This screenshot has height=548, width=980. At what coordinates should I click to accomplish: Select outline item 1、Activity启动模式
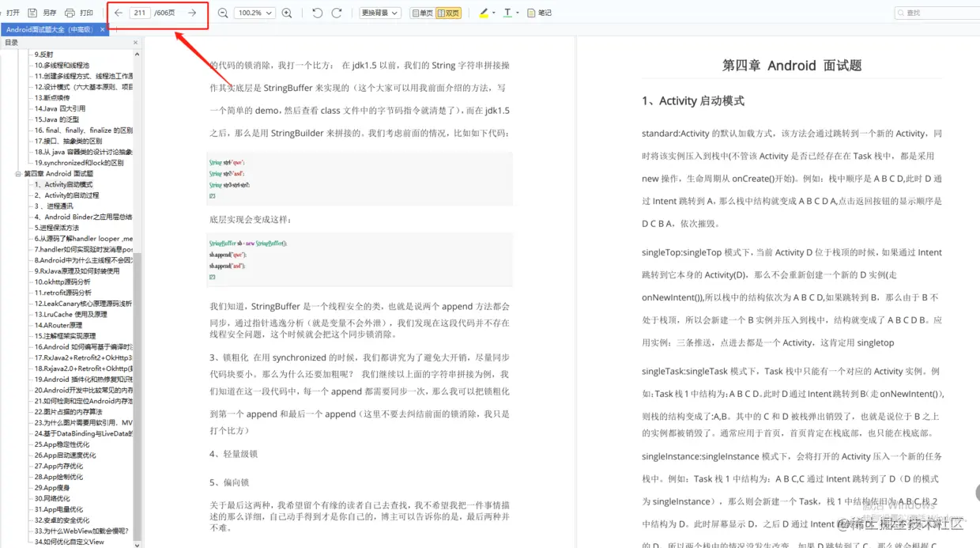[x=63, y=184]
